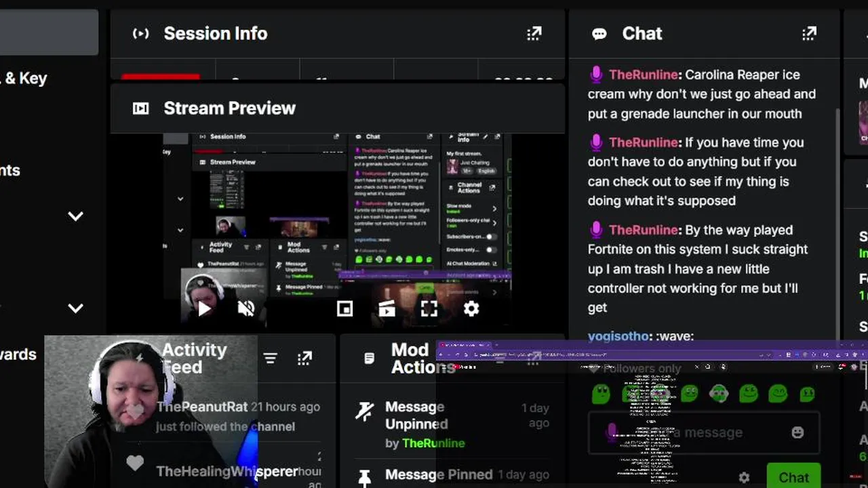Screen dimensions: 868x488
Task: Send message with green Chat button
Action: click(793, 476)
